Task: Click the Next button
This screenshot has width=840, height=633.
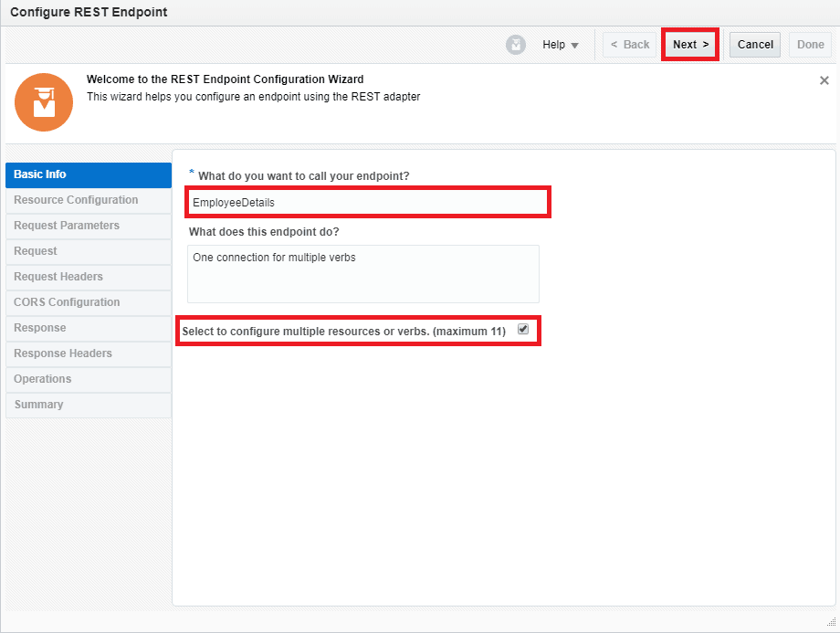Action: 689,44
